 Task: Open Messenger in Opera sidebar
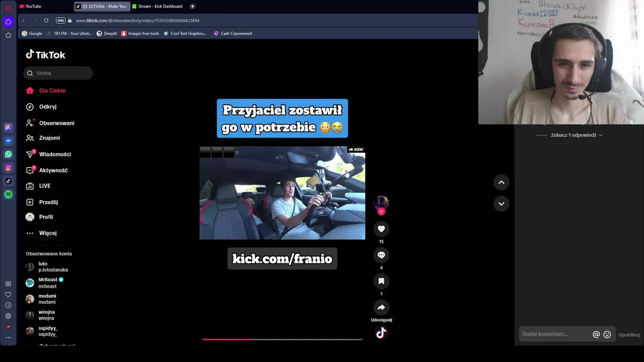8,141
